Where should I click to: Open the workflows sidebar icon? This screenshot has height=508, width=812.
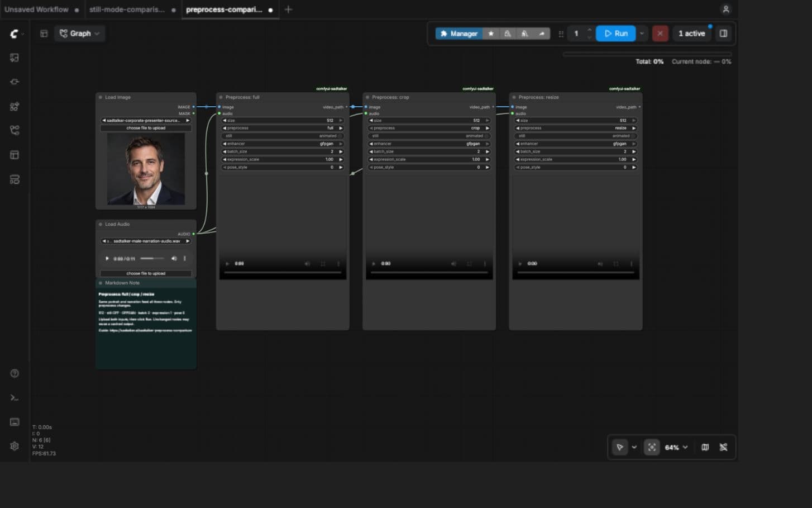click(15, 130)
